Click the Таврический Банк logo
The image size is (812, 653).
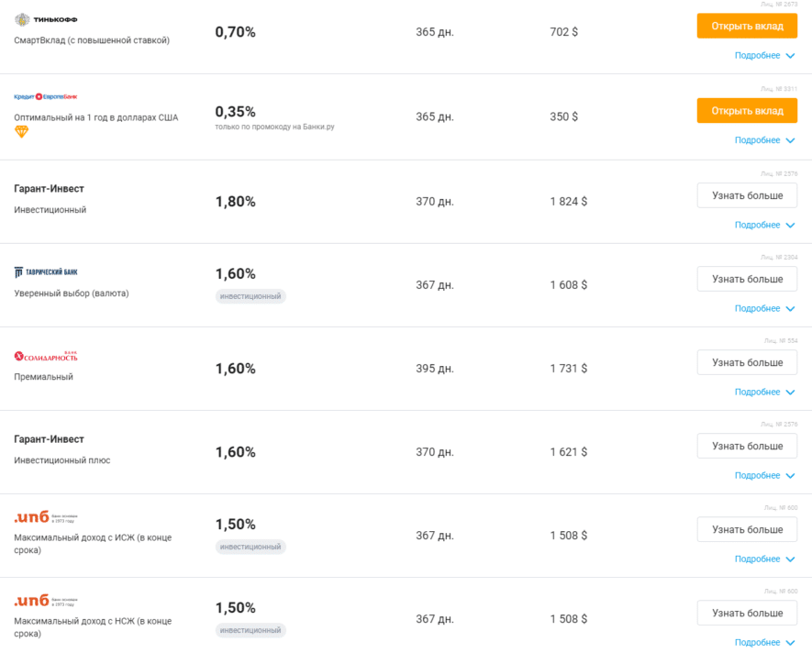click(x=46, y=272)
